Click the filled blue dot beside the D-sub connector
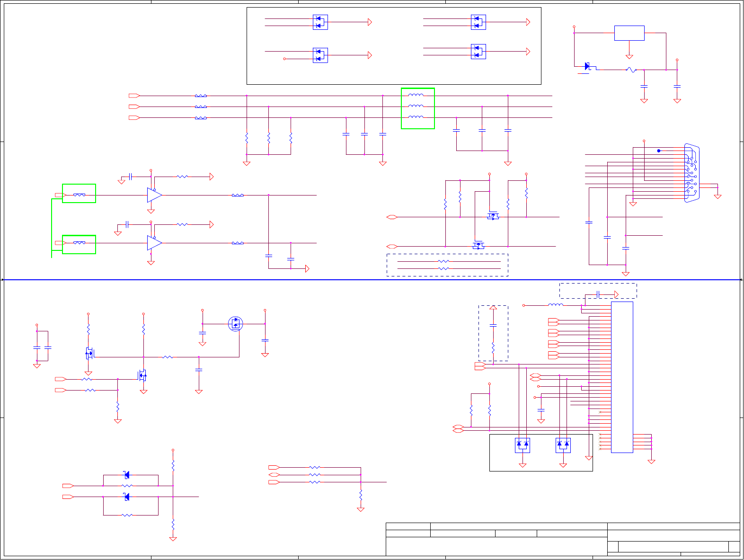Viewport: 744px width, 560px height. coord(659,151)
